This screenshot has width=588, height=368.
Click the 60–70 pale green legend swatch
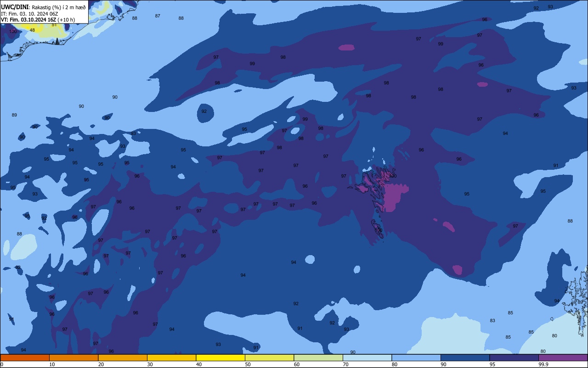[318, 357]
